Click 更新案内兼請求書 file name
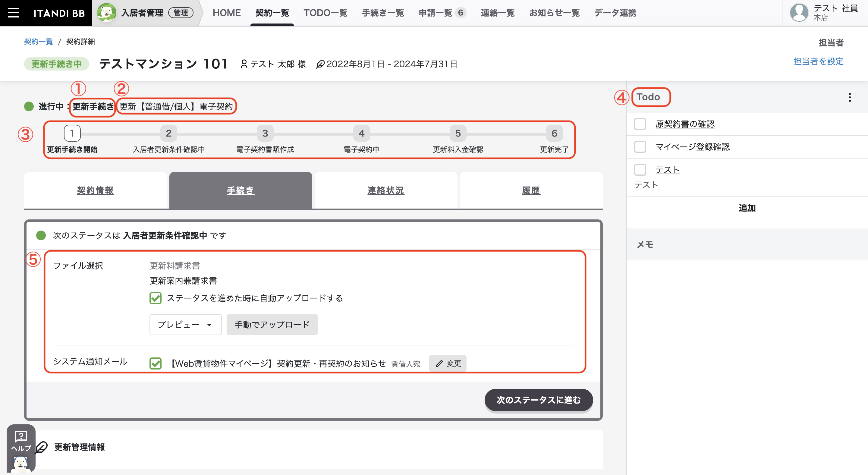868x475 pixels. point(183,281)
